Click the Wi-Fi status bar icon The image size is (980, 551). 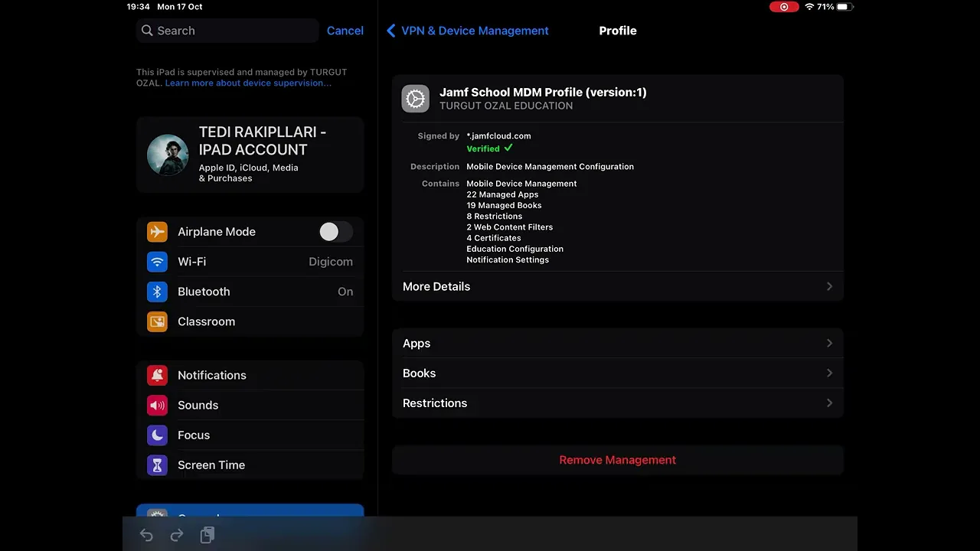pos(809,7)
